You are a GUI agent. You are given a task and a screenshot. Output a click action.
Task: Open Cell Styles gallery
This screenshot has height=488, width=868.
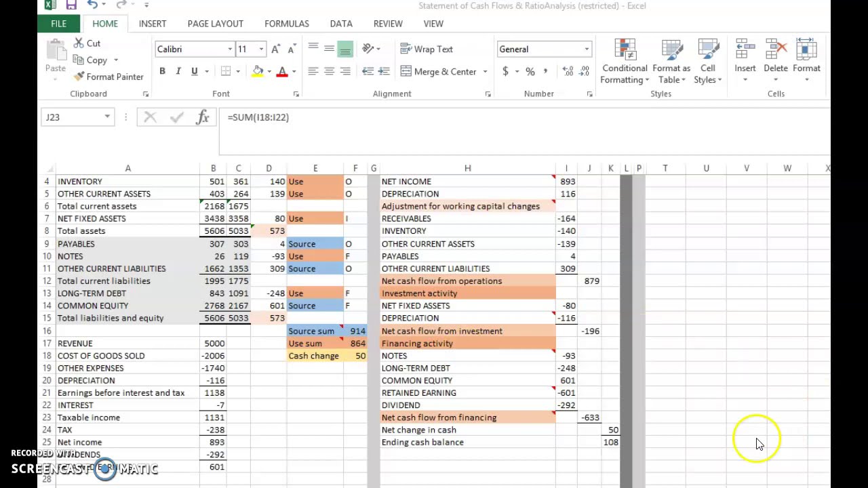(708, 62)
